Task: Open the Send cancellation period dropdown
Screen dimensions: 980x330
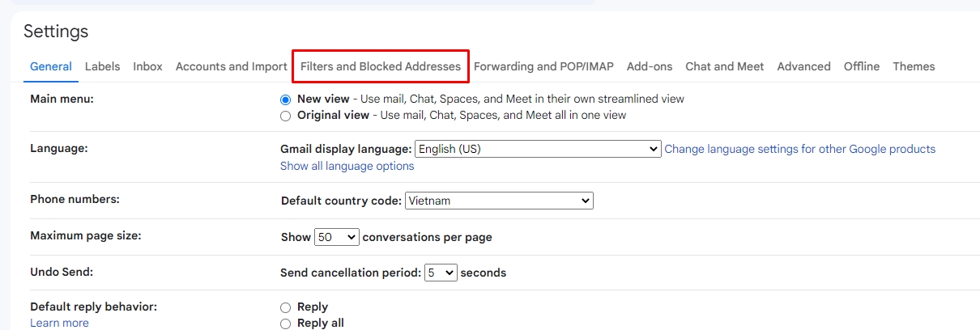Action: click(441, 273)
